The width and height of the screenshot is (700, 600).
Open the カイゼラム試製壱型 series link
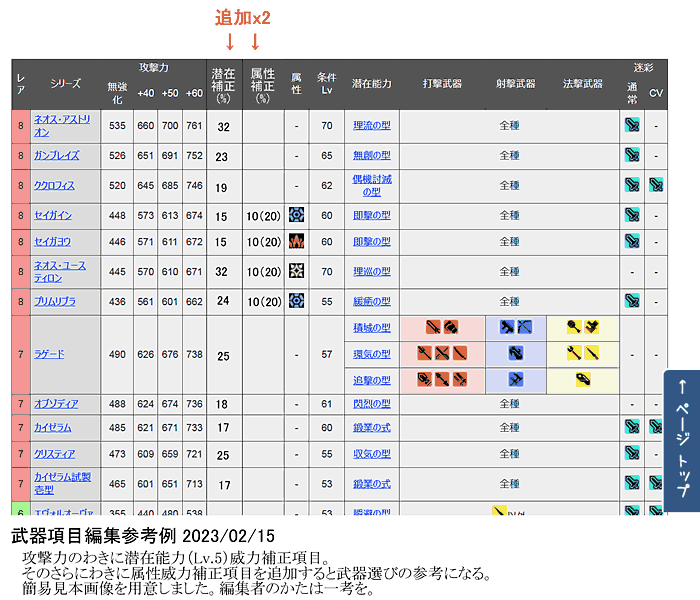[x=62, y=483]
